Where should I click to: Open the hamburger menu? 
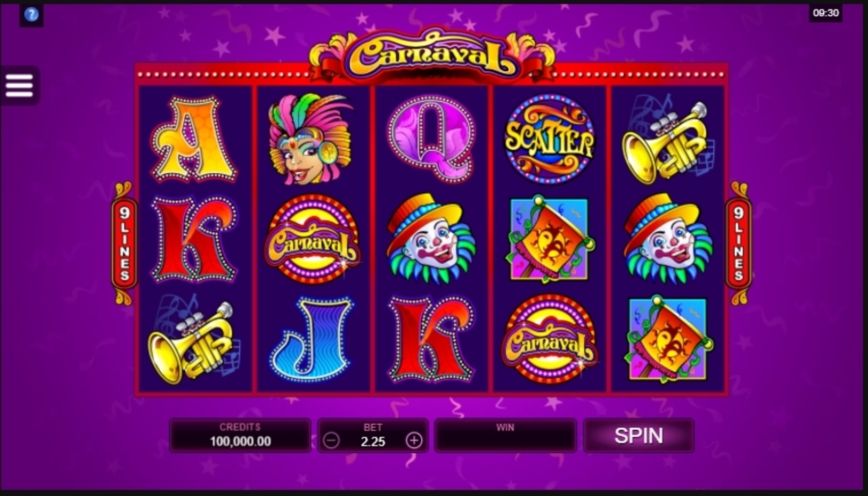click(19, 86)
